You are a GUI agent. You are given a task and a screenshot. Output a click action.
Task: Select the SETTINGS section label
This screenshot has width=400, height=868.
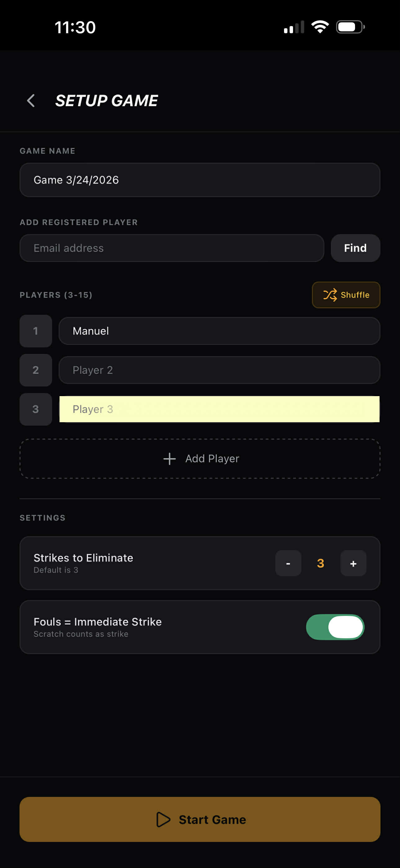point(42,518)
